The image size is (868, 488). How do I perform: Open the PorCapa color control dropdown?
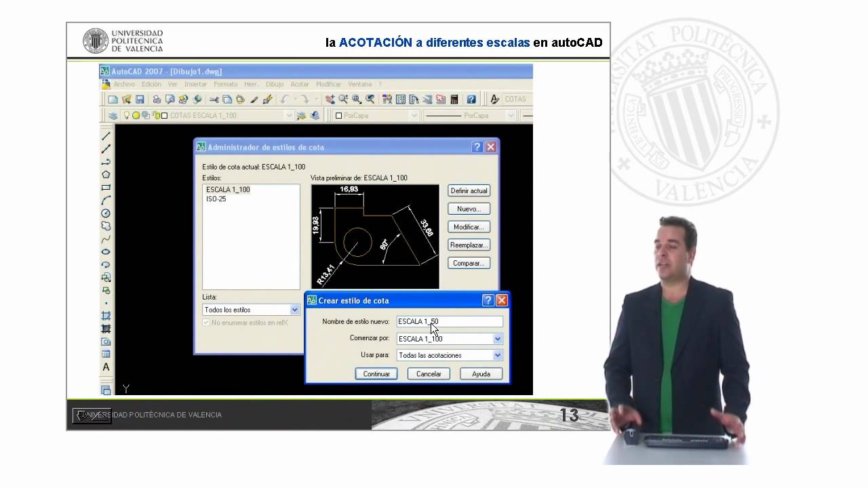[414, 115]
